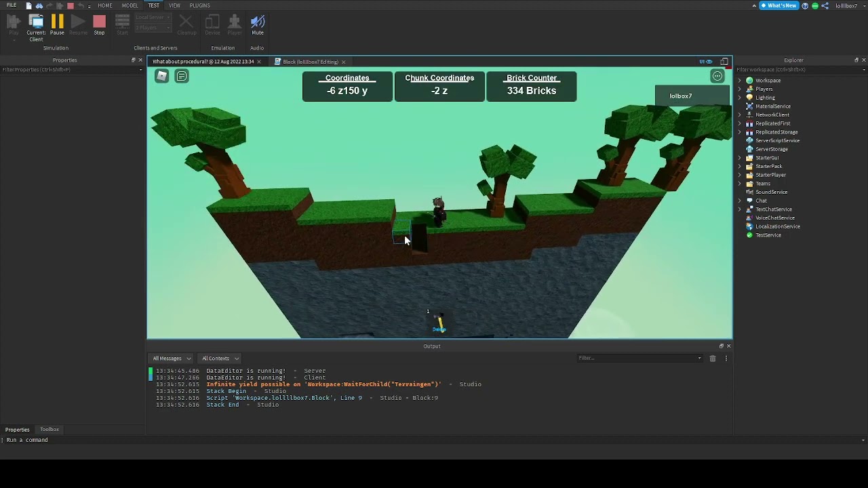Expand the Players node in Explorer
Image resolution: width=868 pixels, height=488 pixels.
tap(740, 89)
